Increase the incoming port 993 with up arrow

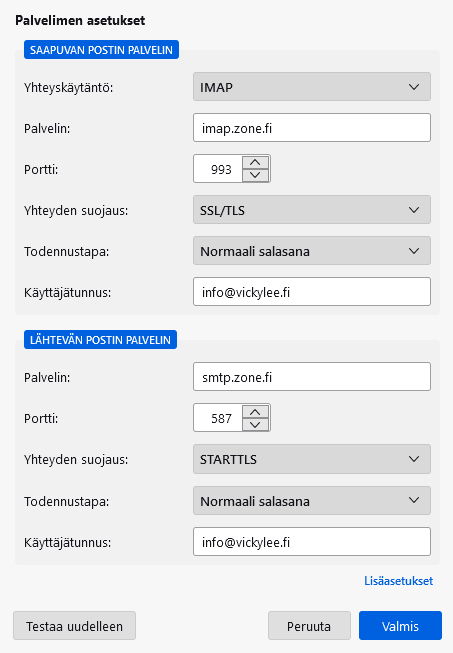coord(255,162)
